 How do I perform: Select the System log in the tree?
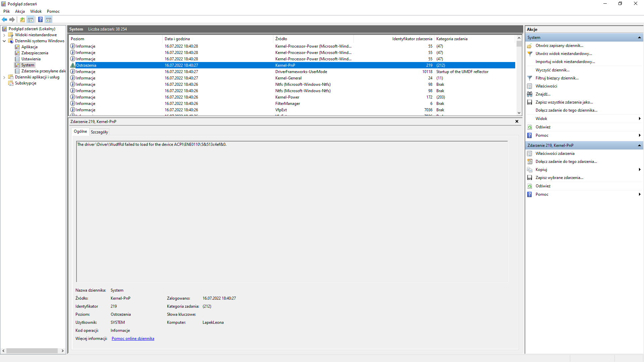[28, 65]
